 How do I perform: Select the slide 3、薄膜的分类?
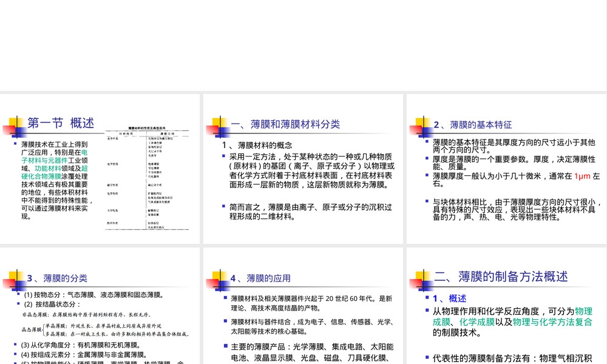(100, 306)
